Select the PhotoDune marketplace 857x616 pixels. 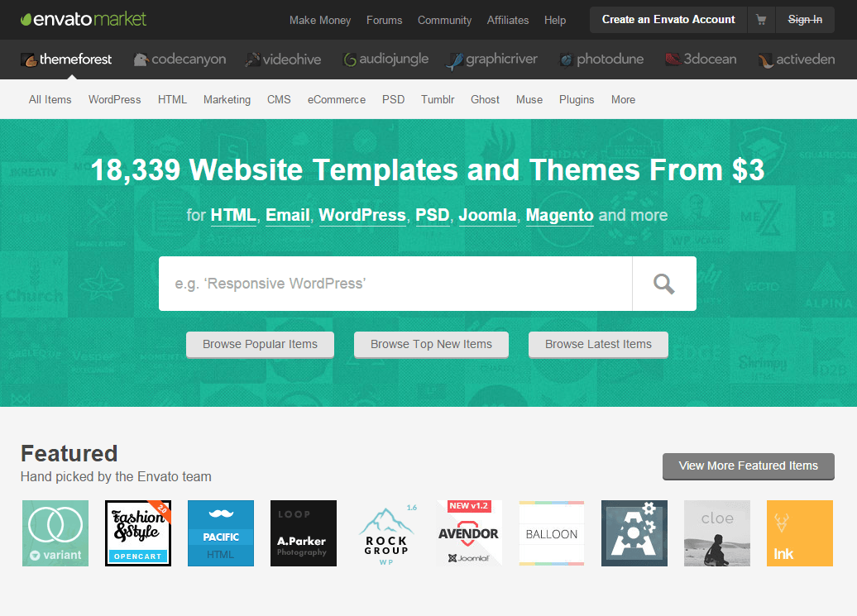coord(601,60)
